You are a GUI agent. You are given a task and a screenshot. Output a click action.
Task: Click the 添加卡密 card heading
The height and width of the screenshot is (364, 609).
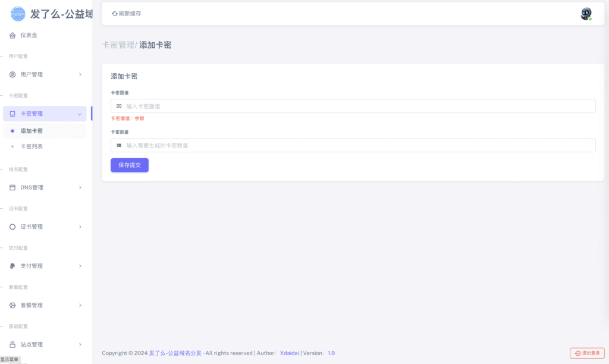click(124, 77)
